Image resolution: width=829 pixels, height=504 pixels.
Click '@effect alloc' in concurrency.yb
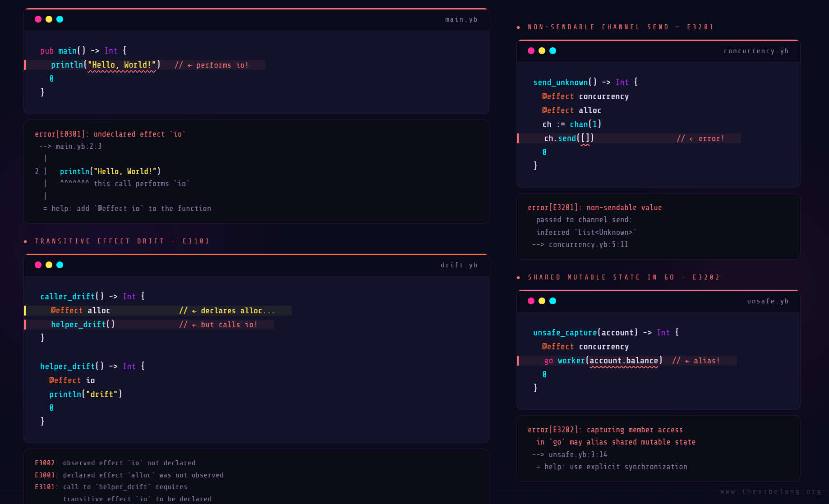571,110
